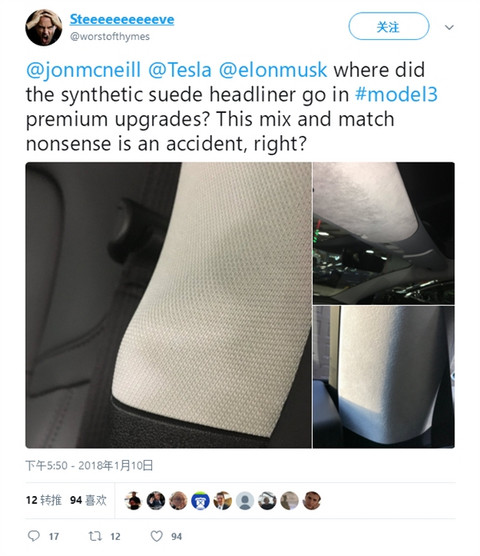Like the tweet with heart icon

coord(157,536)
